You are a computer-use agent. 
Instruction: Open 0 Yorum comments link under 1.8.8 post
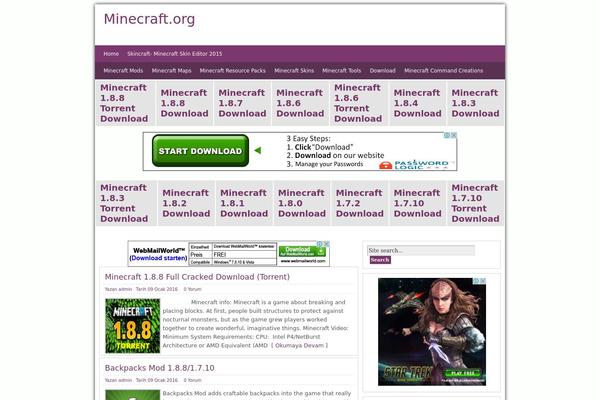(192, 289)
